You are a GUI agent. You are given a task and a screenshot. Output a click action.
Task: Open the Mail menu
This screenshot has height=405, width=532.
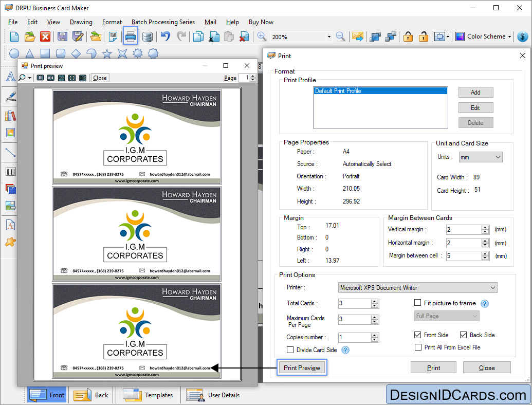click(210, 22)
